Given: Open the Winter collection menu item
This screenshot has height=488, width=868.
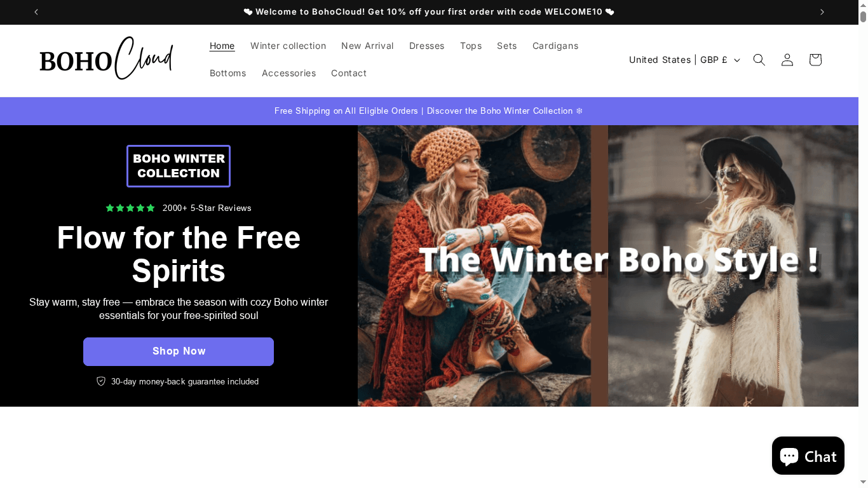Looking at the screenshot, I should click(288, 46).
